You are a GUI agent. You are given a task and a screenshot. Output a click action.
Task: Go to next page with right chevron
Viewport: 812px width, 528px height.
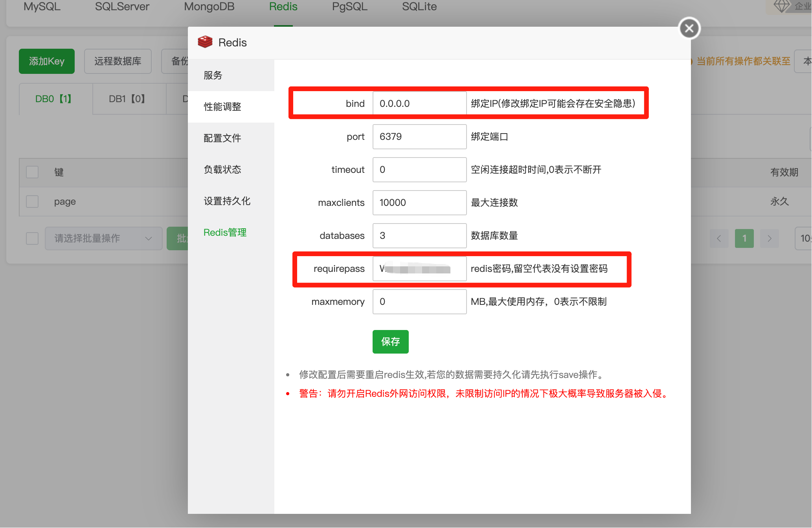pos(769,238)
